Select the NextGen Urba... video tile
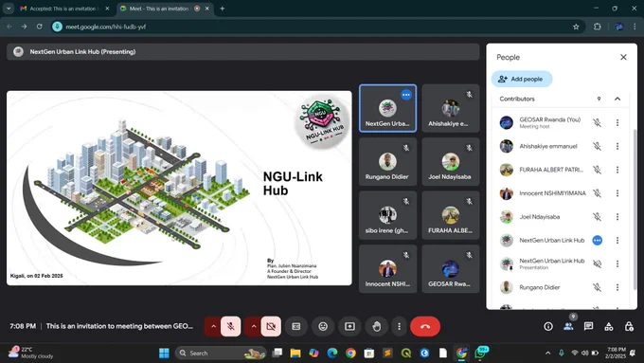Image resolution: width=644 pixels, height=363 pixels. 387,109
